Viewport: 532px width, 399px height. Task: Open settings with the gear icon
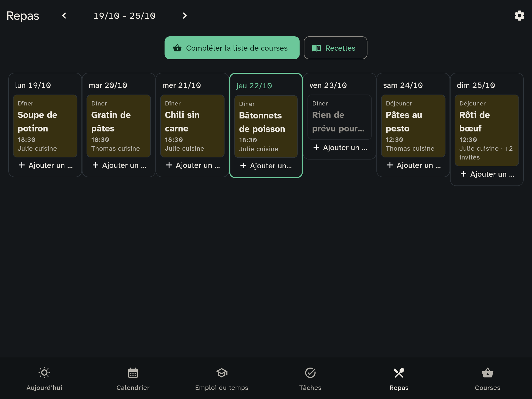[519, 16]
